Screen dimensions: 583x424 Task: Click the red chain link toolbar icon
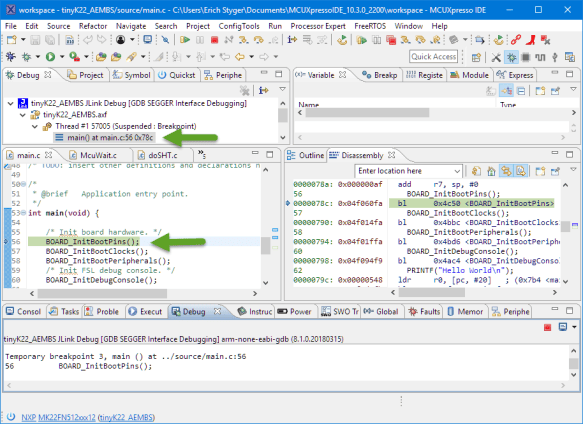pos(516,40)
